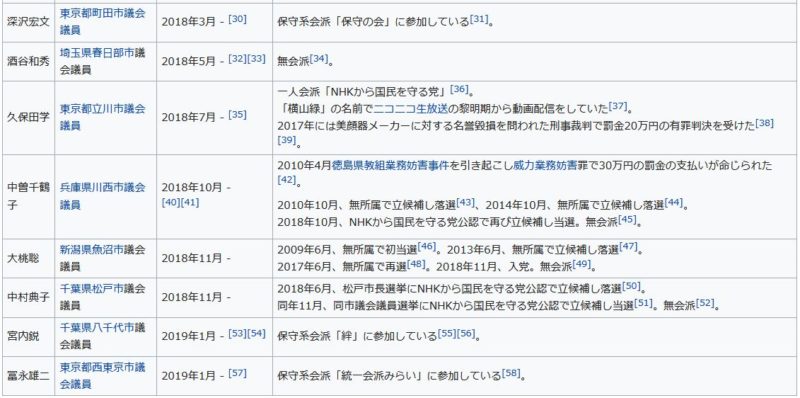The width and height of the screenshot is (800, 398).
Task: Click the date 2018年7月 cell
Action: click(x=214, y=117)
